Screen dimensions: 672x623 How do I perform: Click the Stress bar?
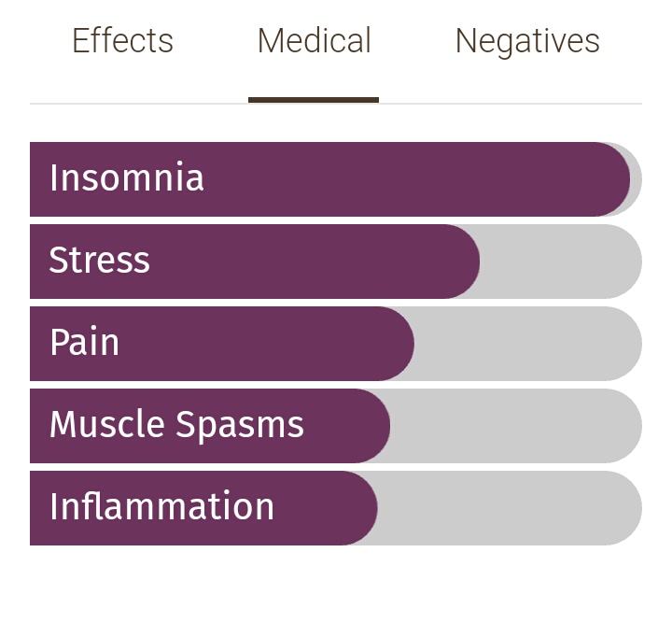click(x=336, y=262)
